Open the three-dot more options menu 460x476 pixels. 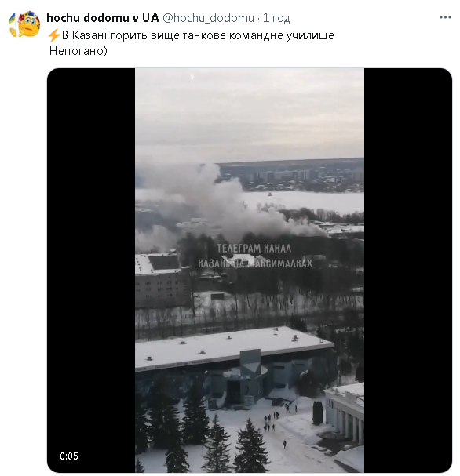click(x=445, y=17)
